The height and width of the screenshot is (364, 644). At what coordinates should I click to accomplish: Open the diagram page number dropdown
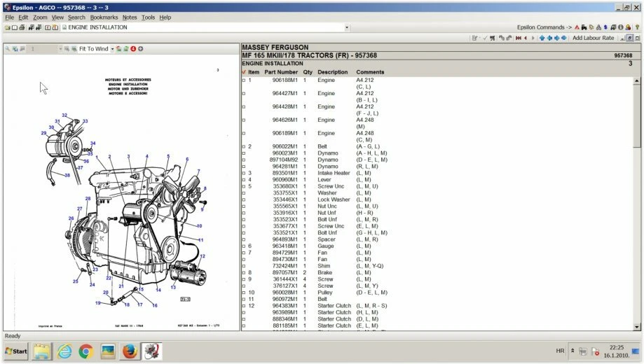[x=60, y=49]
